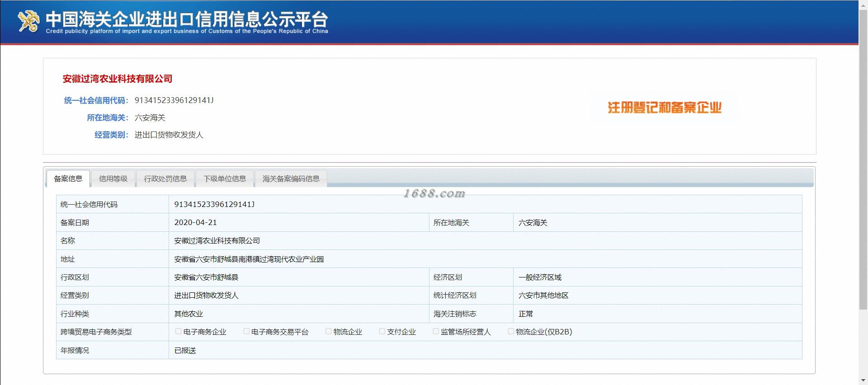Check the 监管场所经营人 checkbox
Viewport: 868px width, 385px height.
tap(436, 331)
